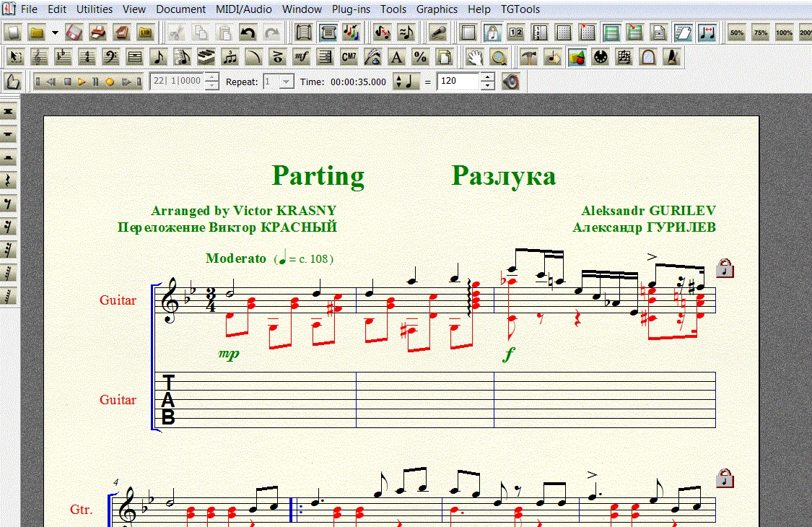This screenshot has height=527, width=812.
Task: Select the Simple Entry eighth note tool
Action: pos(159,57)
